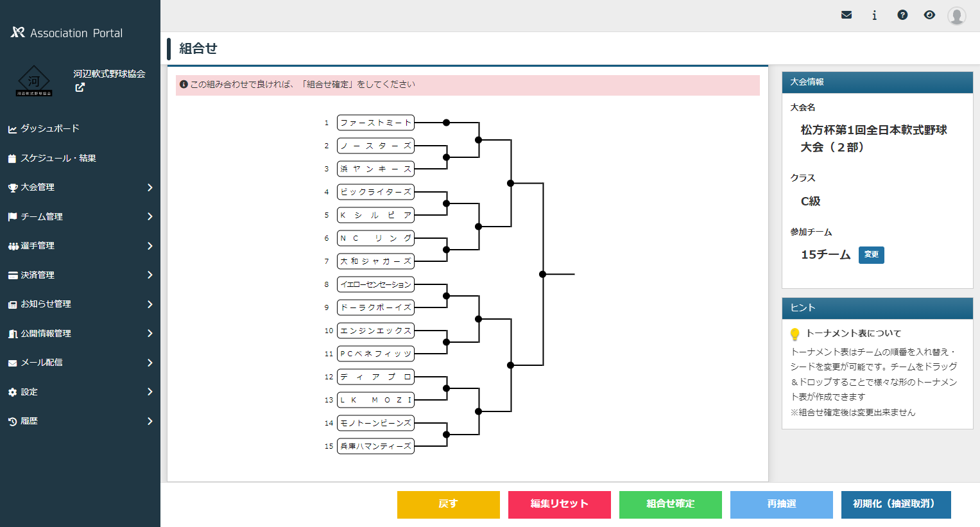Screen dimensions: 980x527
Task: Open スケジュール・結果 in the sidebar
Action: (x=58, y=158)
